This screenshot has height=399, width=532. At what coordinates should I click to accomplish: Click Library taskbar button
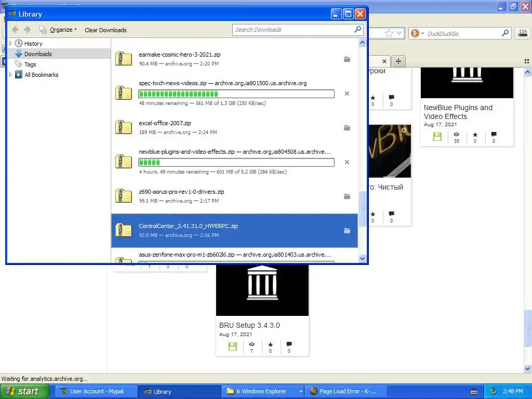coord(179,392)
